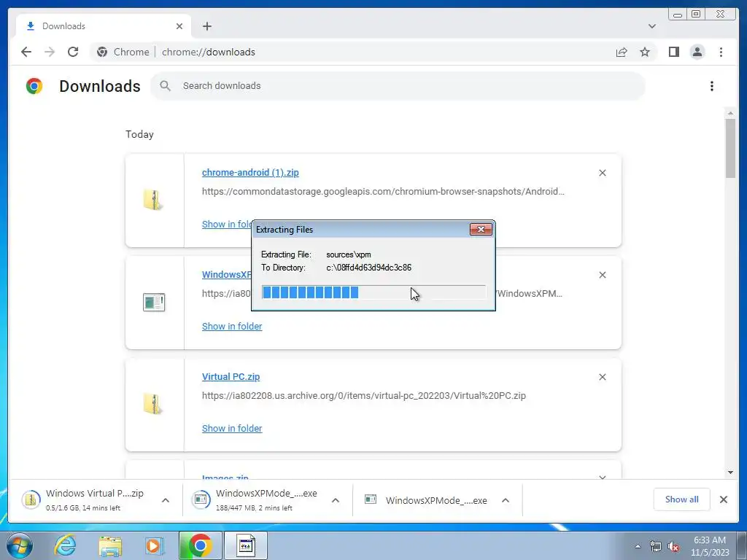Click the network status tray icon

656,546
